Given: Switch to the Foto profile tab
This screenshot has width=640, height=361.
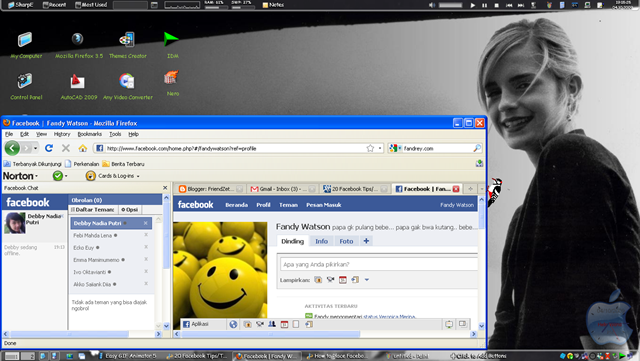Looking at the screenshot, I should pos(346,241).
